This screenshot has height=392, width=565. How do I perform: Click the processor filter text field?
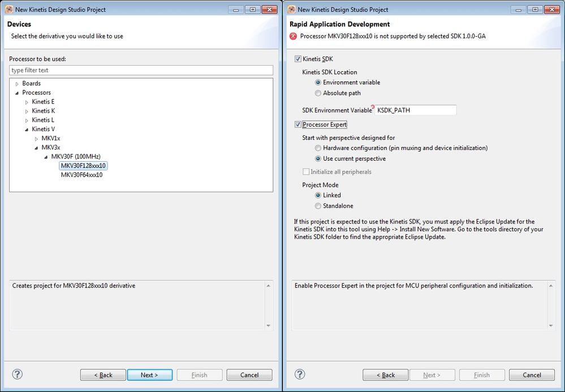tap(141, 70)
